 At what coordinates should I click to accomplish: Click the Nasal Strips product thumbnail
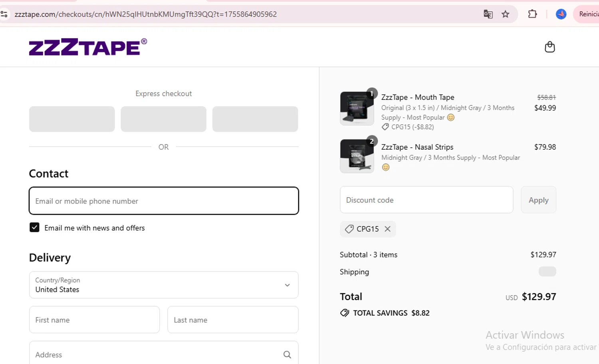coord(357,156)
